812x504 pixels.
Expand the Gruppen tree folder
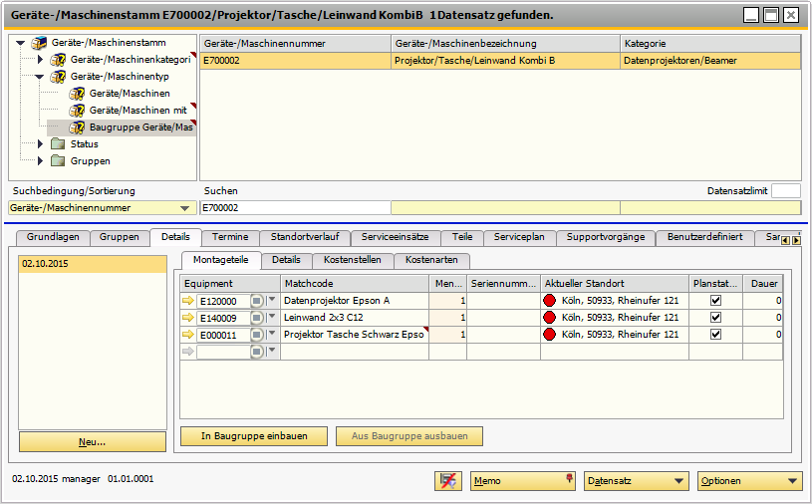(41, 161)
